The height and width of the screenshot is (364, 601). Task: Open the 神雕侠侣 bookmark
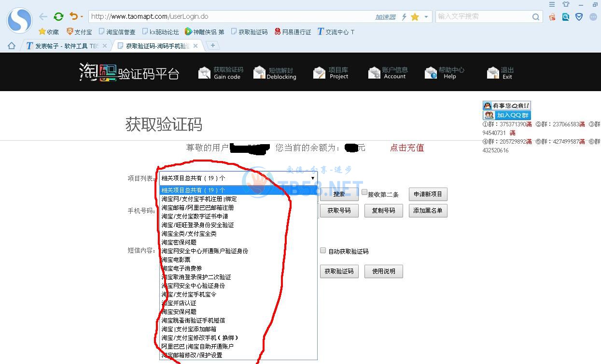(205, 32)
